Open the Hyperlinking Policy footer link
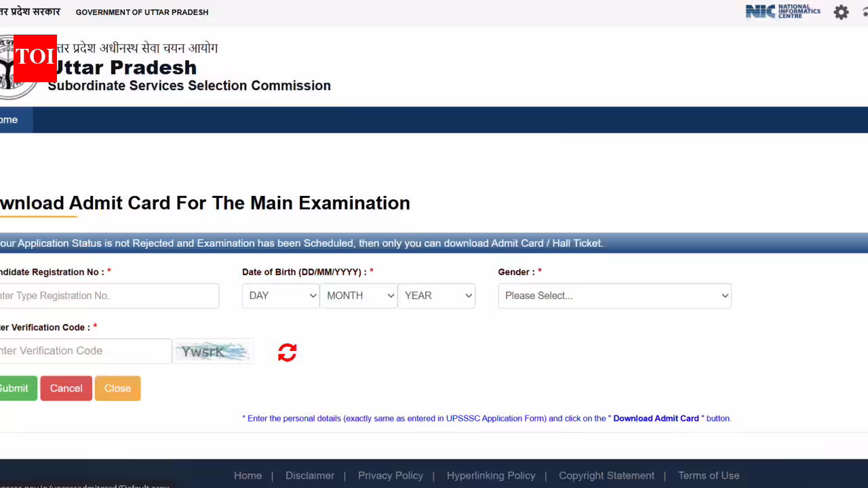 point(491,475)
